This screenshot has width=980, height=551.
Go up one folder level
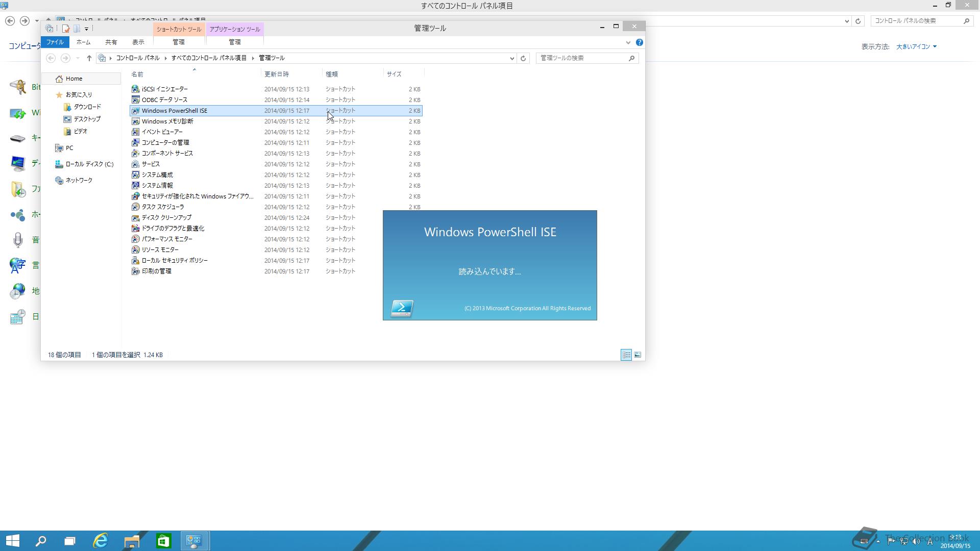point(89,58)
